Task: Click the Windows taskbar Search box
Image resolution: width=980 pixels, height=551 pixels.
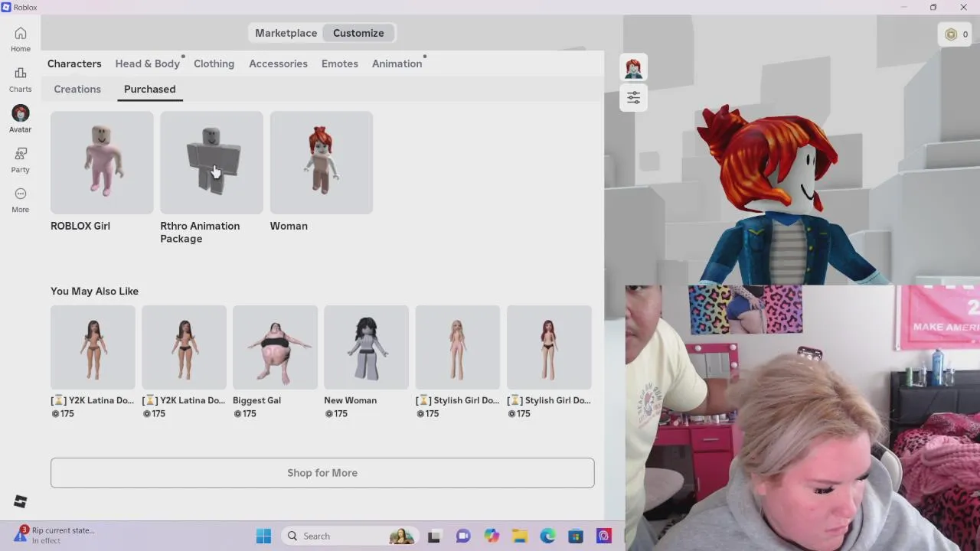Action: click(348, 536)
